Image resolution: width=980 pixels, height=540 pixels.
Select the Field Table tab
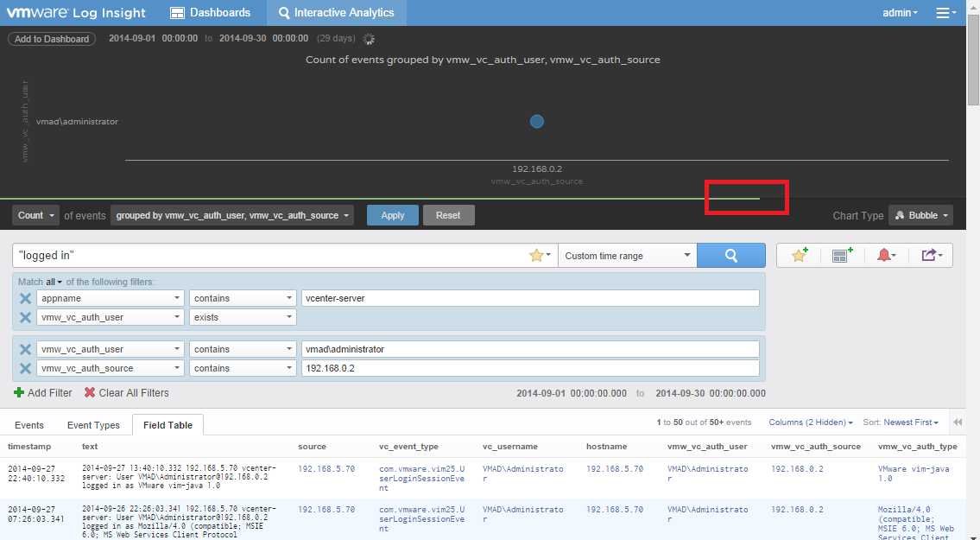pos(168,425)
